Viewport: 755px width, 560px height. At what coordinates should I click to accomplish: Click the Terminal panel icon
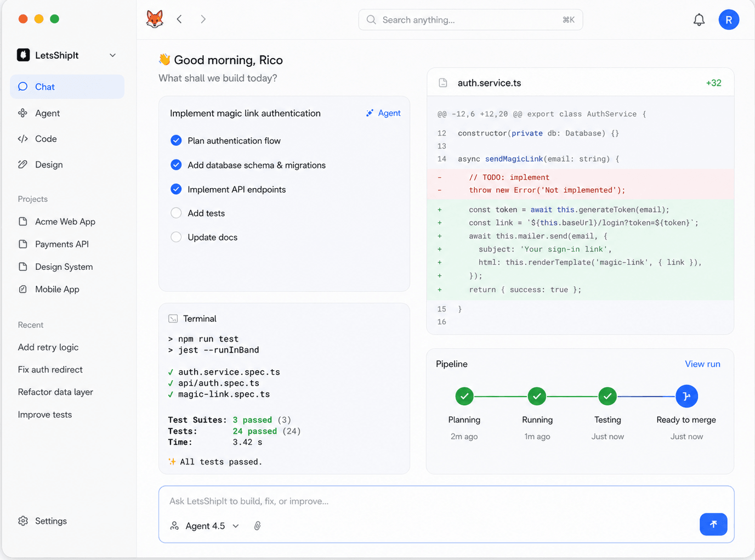click(173, 319)
